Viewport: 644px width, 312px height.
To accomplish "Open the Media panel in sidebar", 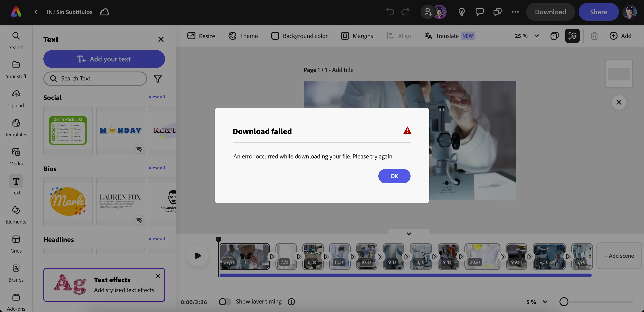I will click(x=16, y=156).
